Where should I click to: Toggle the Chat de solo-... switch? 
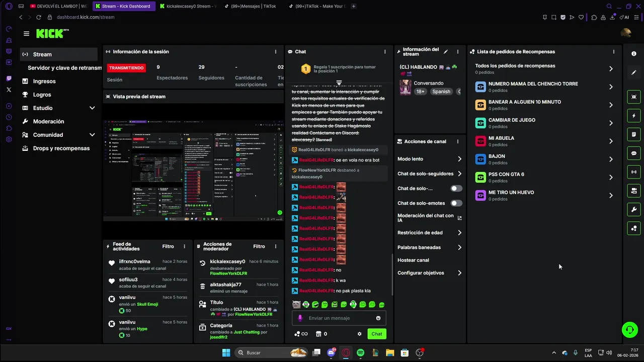tap(456, 189)
